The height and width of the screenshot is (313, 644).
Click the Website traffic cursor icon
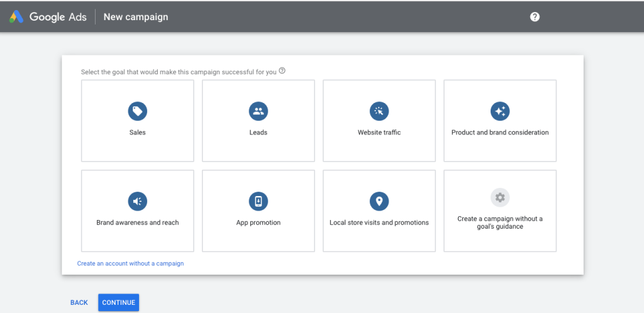[x=379, y=111]
